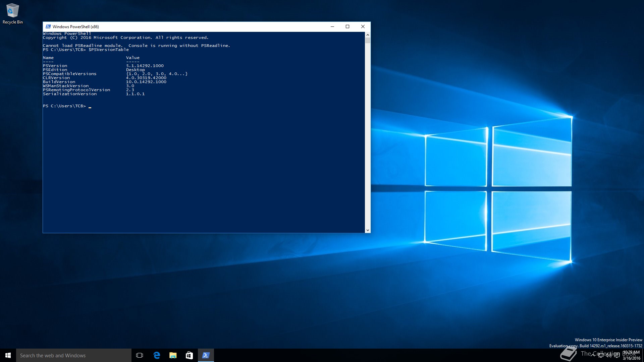The image size is (644, 362).
Task: Click the PowerShell icon in the window title bar
Action: (48, 26)
